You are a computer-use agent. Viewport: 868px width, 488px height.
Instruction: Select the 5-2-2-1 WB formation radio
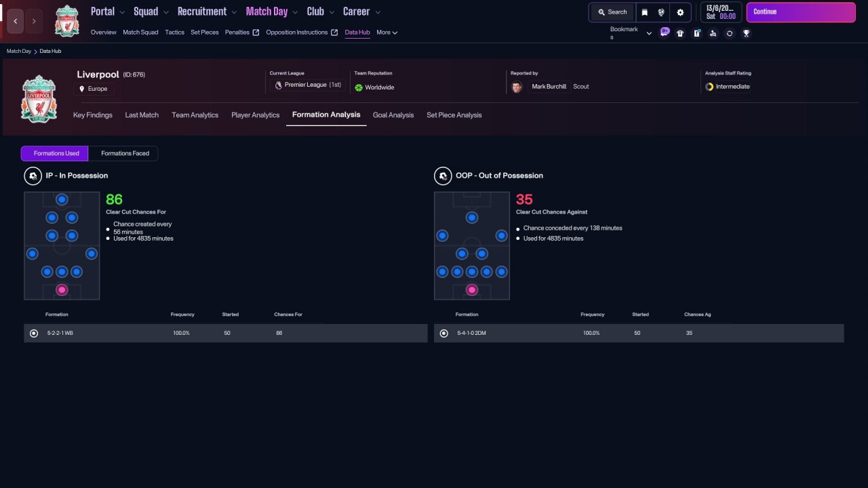click(34, 333)
